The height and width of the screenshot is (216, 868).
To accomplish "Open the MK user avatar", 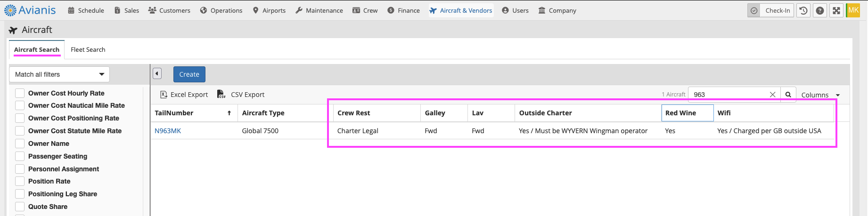I will (x=853, y=10).
